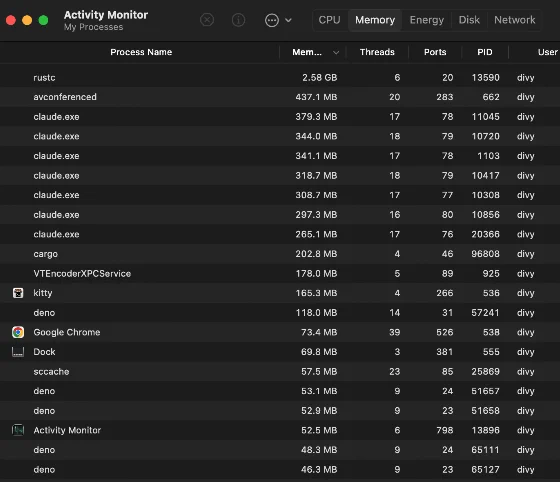This screenshot has height=482, width=560.
Task: Select the avconferenced process
Action: pyautogui.click(x=280, y=97)
